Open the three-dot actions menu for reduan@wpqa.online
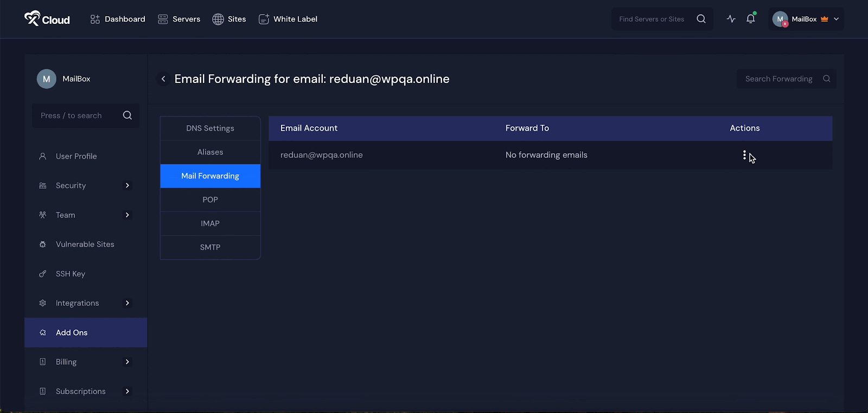This screenshot has height=413, width=868. coord(744,156)
